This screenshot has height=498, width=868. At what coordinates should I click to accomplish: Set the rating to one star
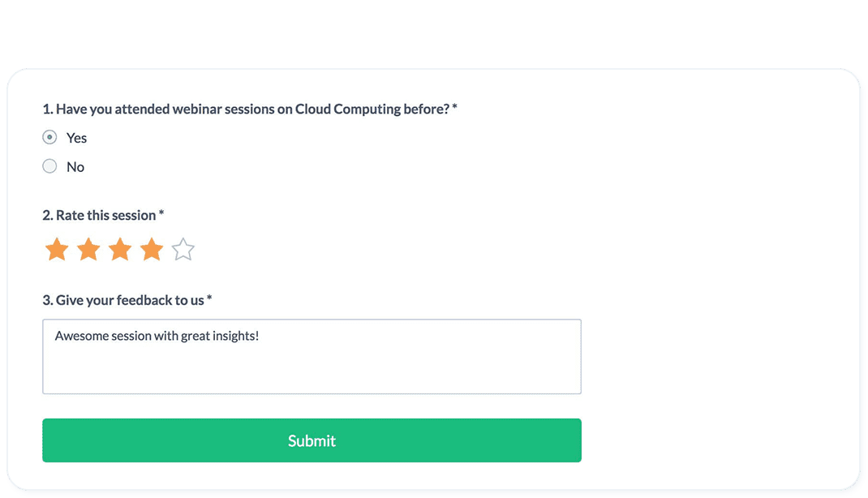coord(57,250)
